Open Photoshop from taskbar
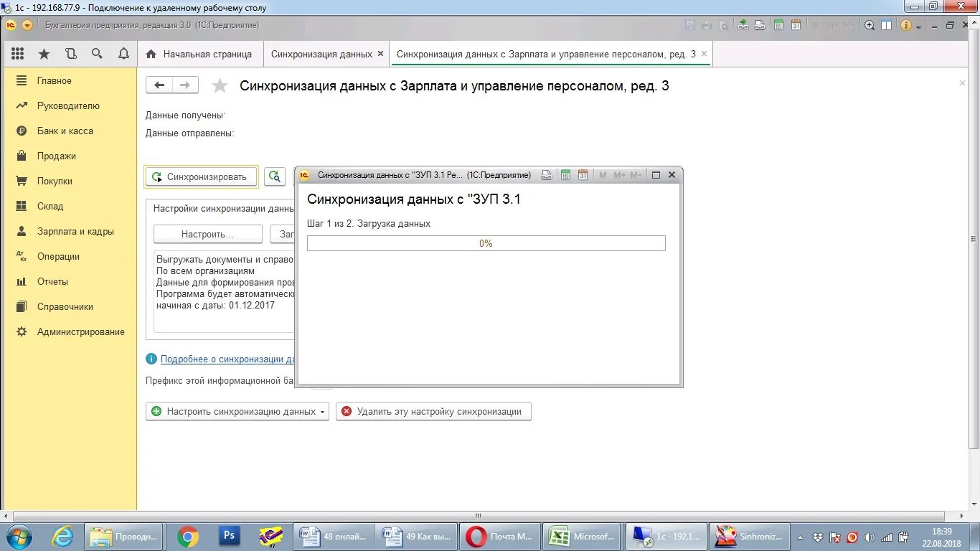Screen dimensions: 980x551 229,536
